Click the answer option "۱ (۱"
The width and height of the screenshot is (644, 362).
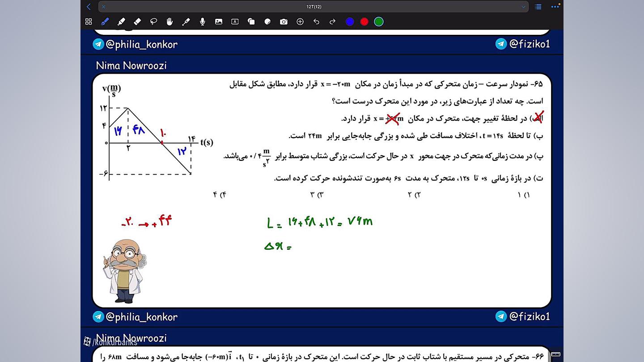pos(524,195)
